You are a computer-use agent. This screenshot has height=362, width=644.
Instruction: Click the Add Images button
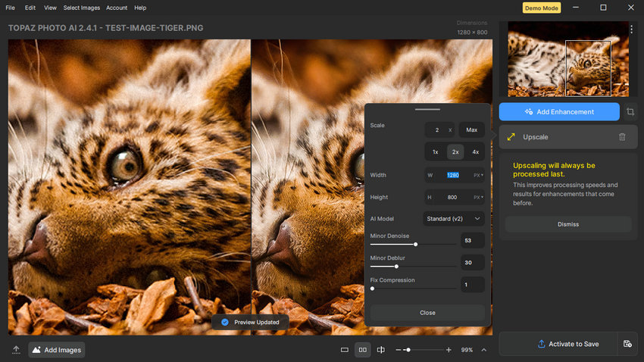[x=57, y=350]
